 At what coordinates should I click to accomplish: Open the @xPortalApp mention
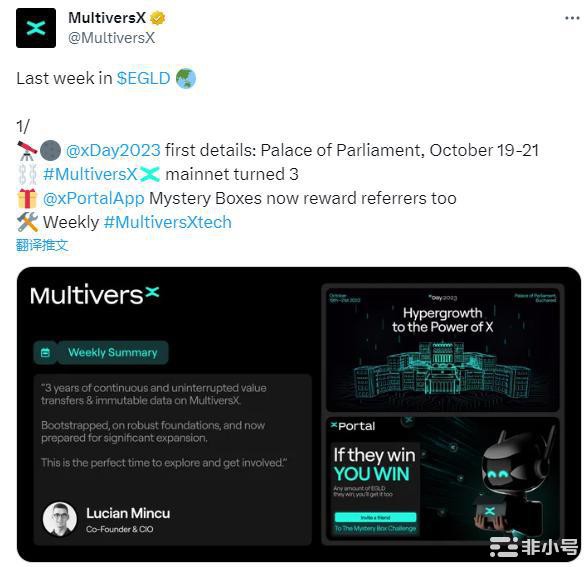[94, 198]
